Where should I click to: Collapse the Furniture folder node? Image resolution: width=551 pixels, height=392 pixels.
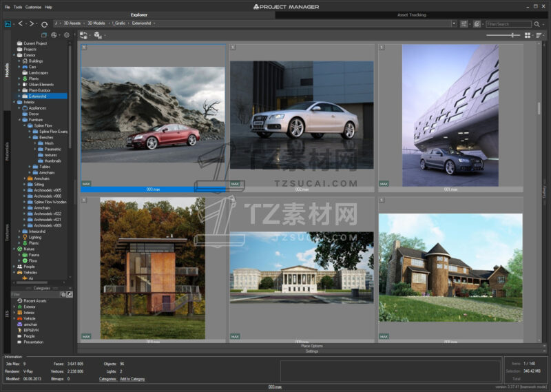tap(19, 119)
